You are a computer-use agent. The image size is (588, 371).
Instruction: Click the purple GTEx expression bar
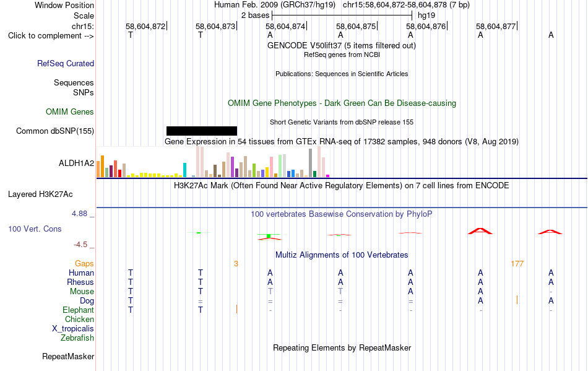click(x=233, y=167)
